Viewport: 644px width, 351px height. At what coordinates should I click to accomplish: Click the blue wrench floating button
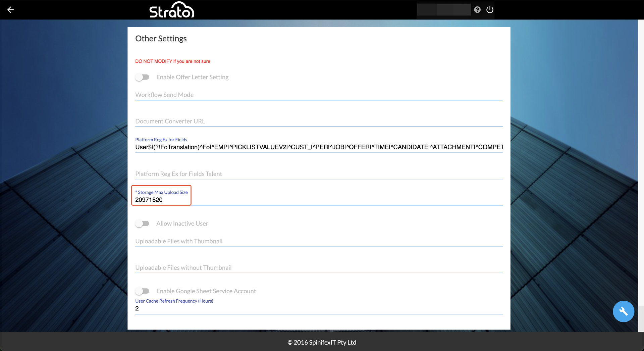click(x=623, y=311)
